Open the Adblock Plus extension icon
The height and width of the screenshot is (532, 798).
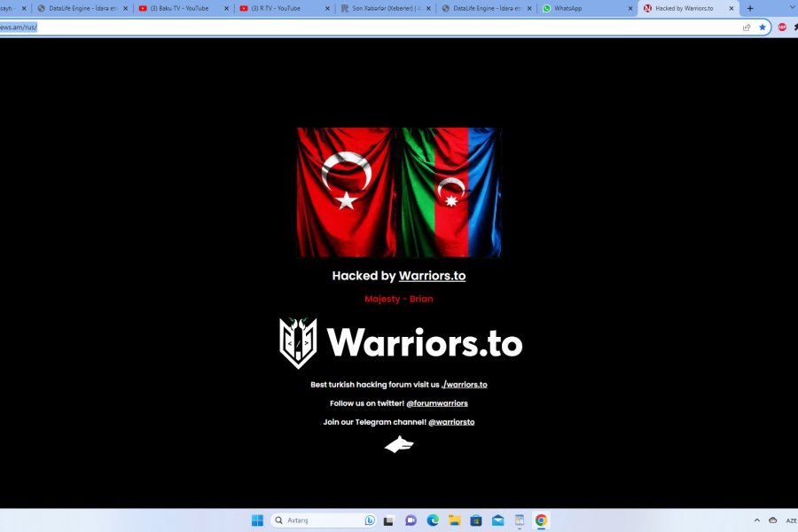pos(782,27)
